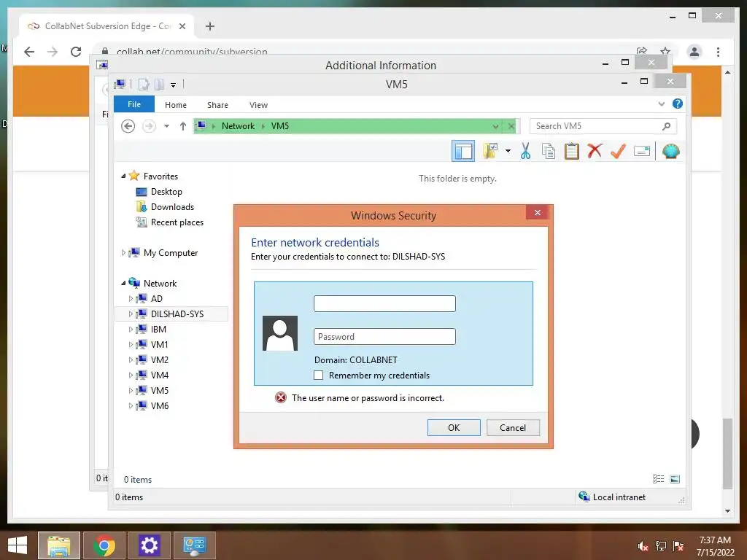747x560 pixels.
Task: Click the muted volume tray icon
Action: click(643, 546)
